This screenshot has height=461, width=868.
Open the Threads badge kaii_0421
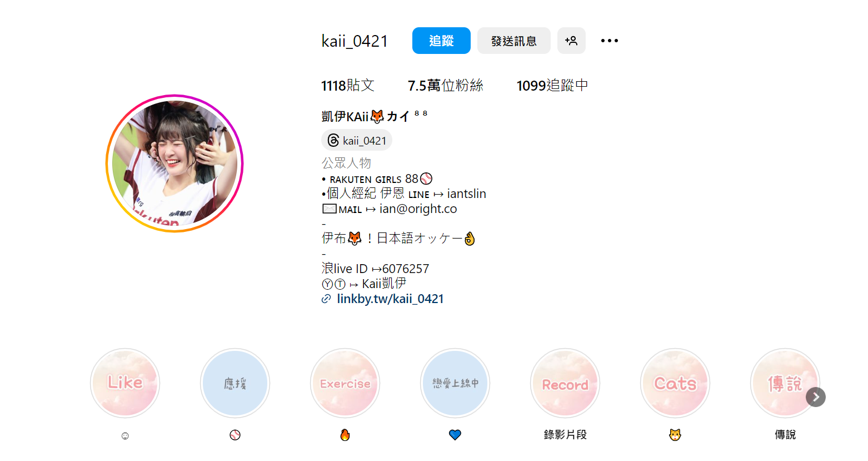point(357,140)
